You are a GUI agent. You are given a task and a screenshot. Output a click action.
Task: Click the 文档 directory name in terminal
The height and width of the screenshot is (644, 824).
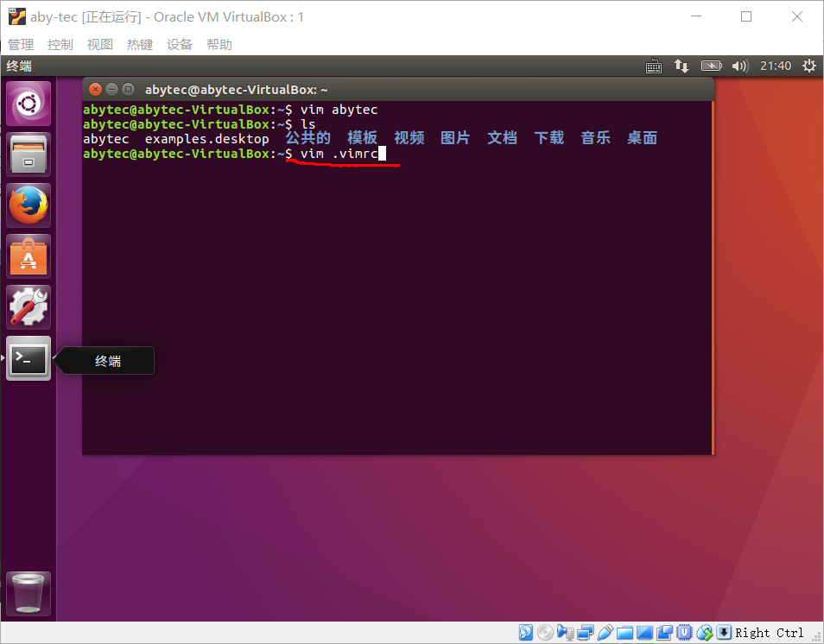pos(502,138)
